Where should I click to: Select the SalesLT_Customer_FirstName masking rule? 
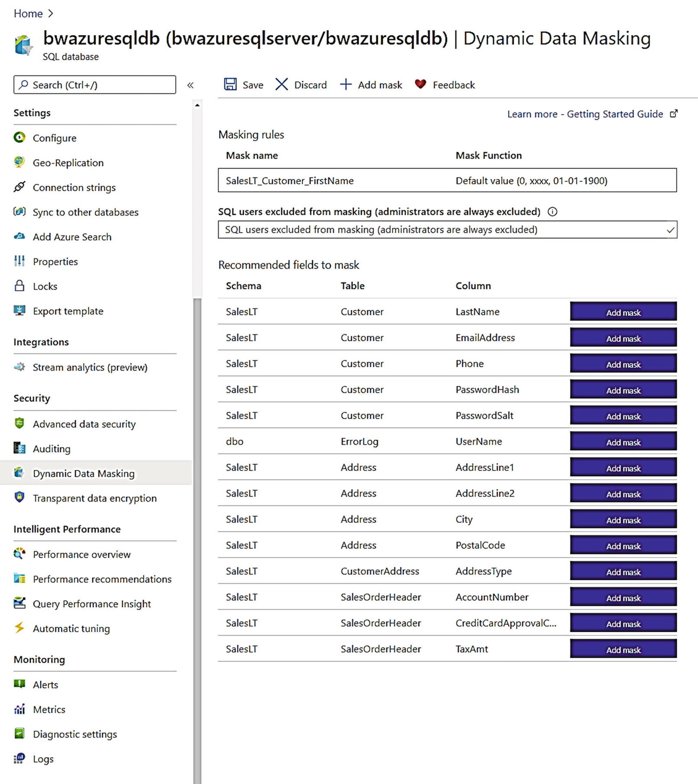(447, 180)
